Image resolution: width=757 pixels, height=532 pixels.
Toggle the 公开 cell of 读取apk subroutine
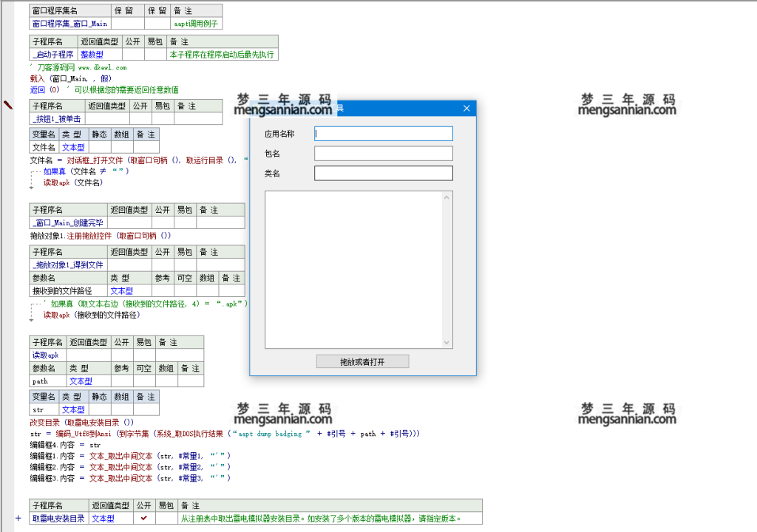point(120,355)
